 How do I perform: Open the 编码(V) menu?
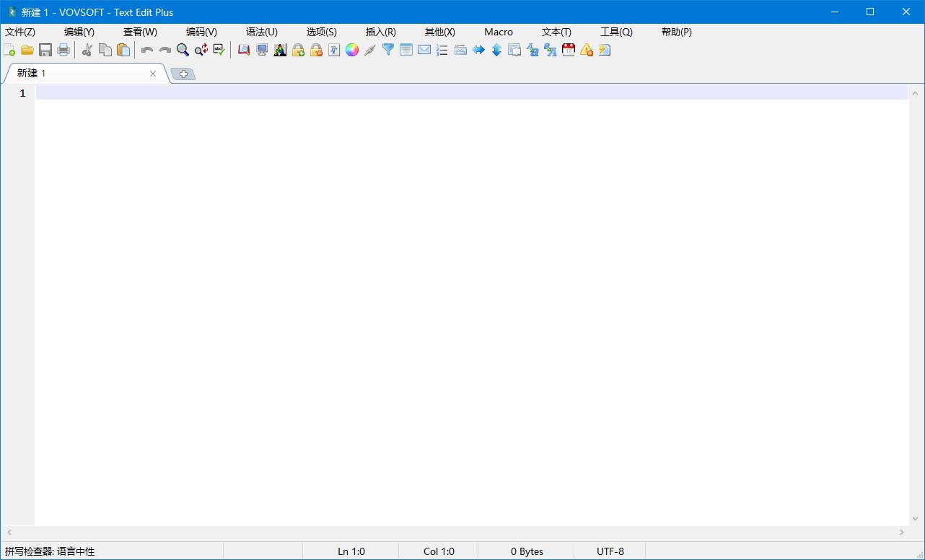201,32
